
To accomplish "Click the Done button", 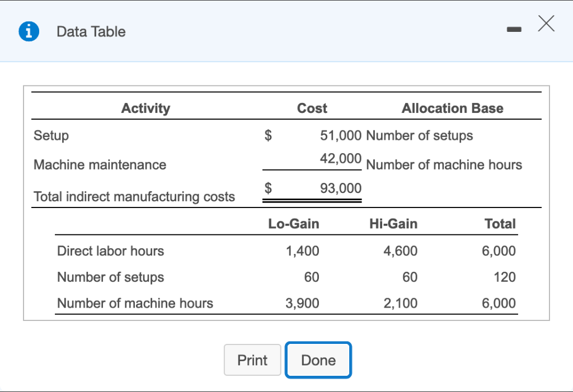I will pyautogui.click(x=318, y=360).
